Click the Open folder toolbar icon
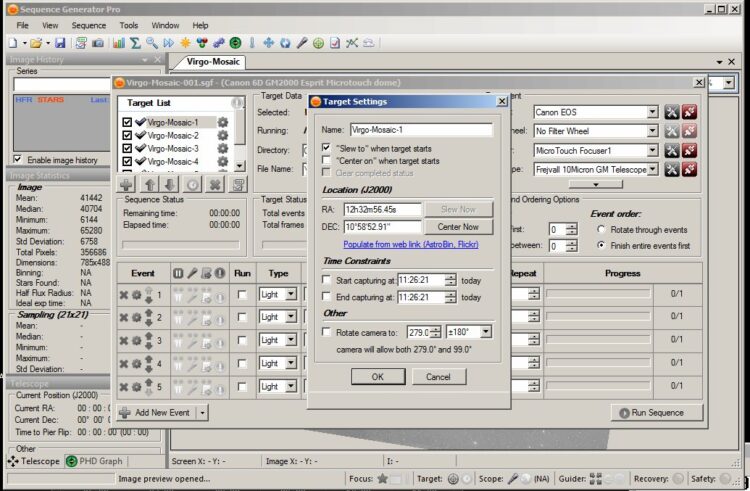Viewport: 750px width, 491px height. (x=36, y=43)
